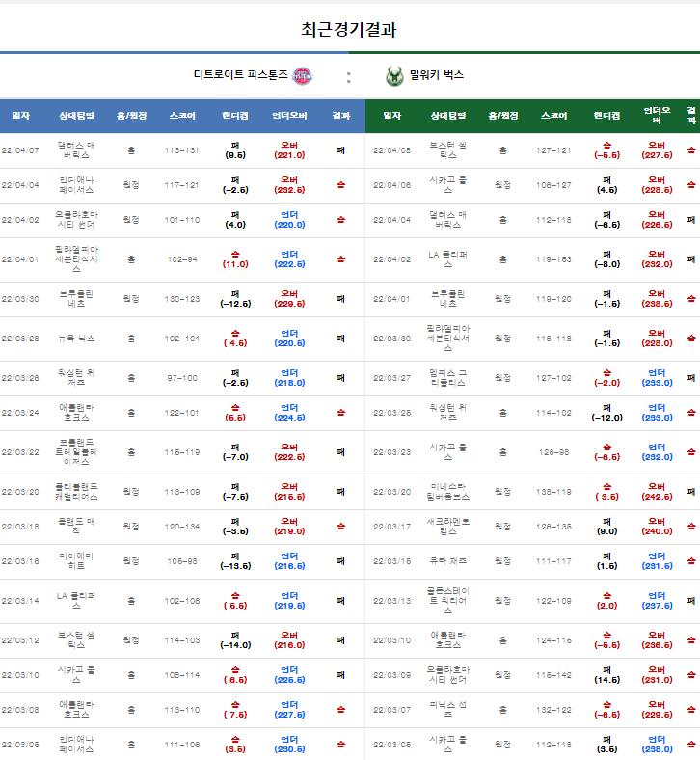Select handicap (-14.0) in Pistons table

(x=235, y=645)
